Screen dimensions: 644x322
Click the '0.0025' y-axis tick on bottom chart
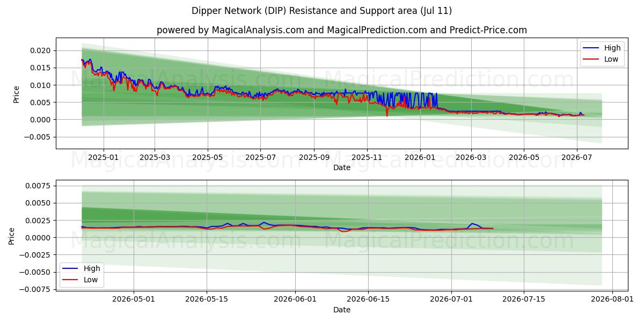[39, 221]
